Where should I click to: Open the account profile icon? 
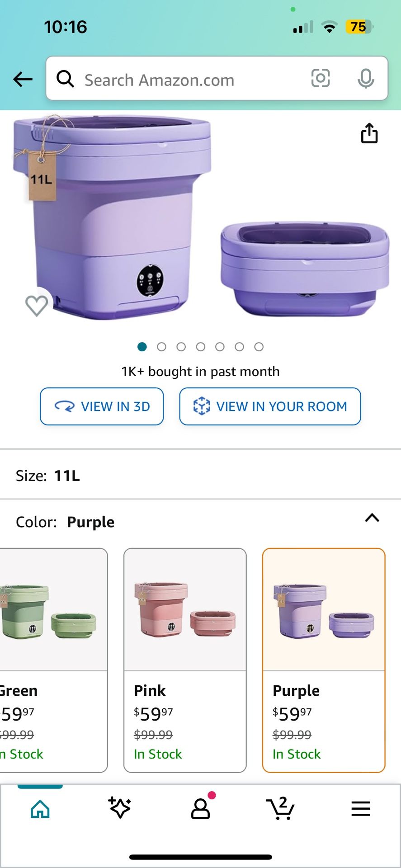pos(201,808)
